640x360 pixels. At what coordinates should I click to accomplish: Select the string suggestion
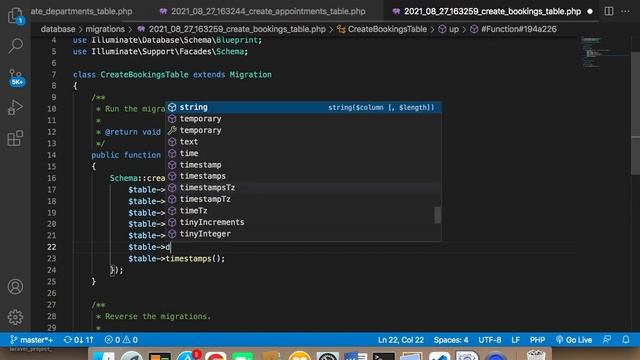[x=303, y=107]
